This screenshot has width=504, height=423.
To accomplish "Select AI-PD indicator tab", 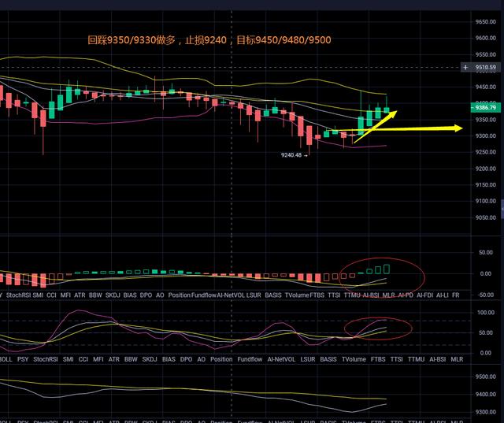I will tap(406, 295).
